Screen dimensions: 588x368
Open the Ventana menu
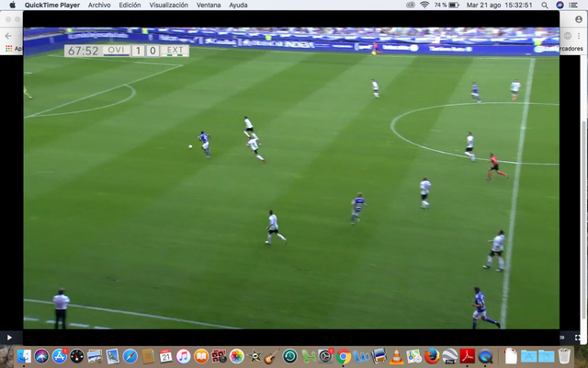coord(209,5)
